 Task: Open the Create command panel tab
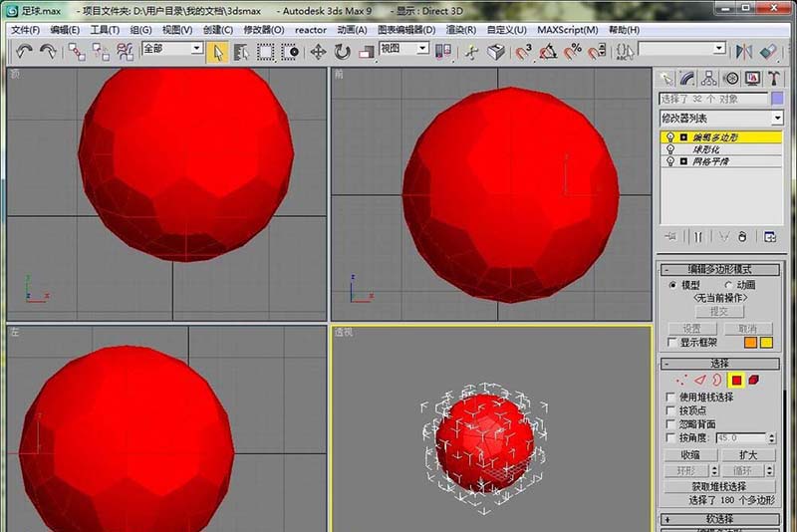coord(665,79)
